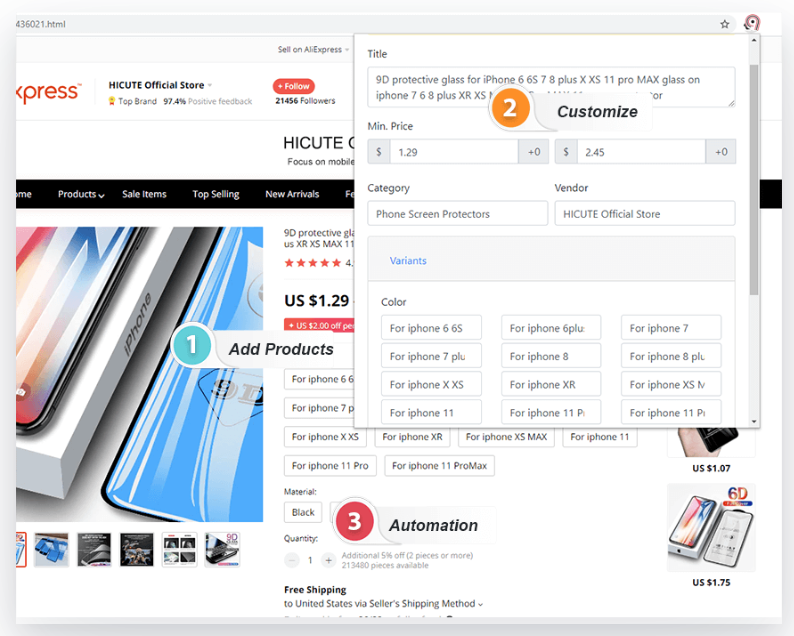Click the Min. Price field showing 1.29

point(454,152)
